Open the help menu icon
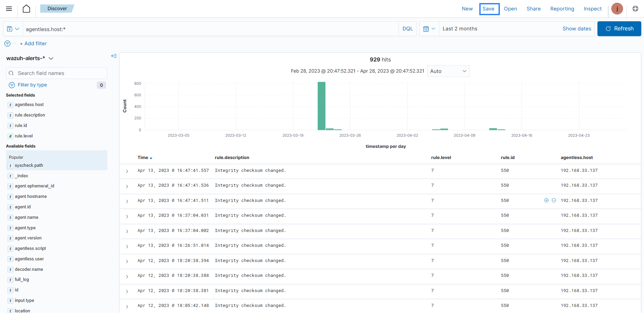 (x=635, y=9)
